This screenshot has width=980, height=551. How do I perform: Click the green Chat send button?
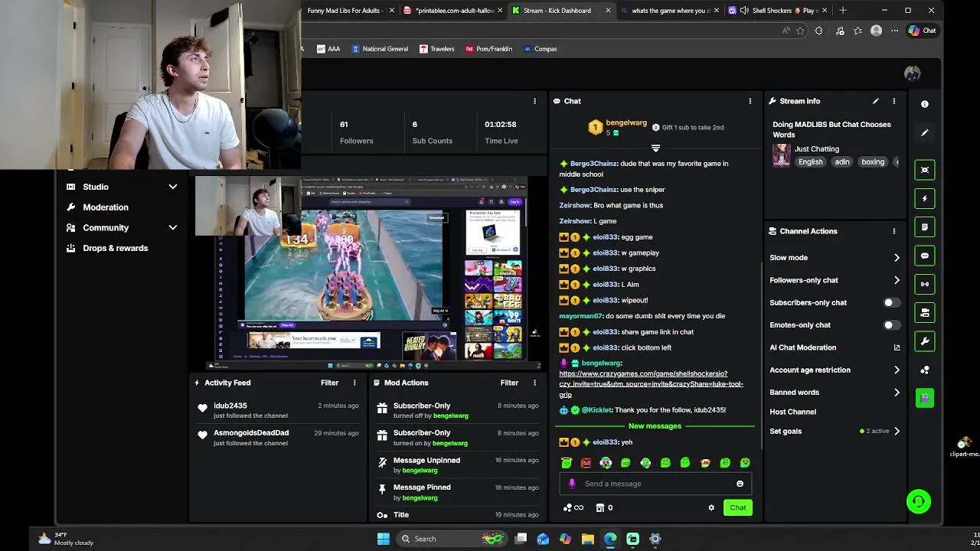point(737,507)
